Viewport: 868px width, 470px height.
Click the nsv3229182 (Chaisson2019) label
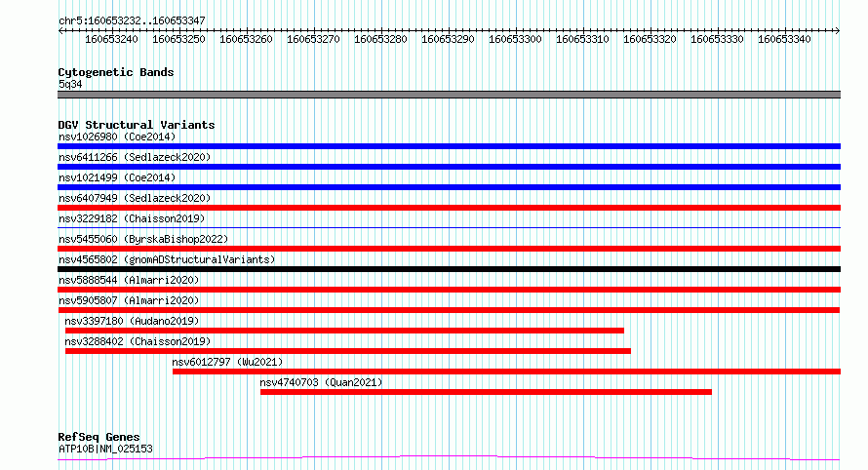tap(132, 218)
